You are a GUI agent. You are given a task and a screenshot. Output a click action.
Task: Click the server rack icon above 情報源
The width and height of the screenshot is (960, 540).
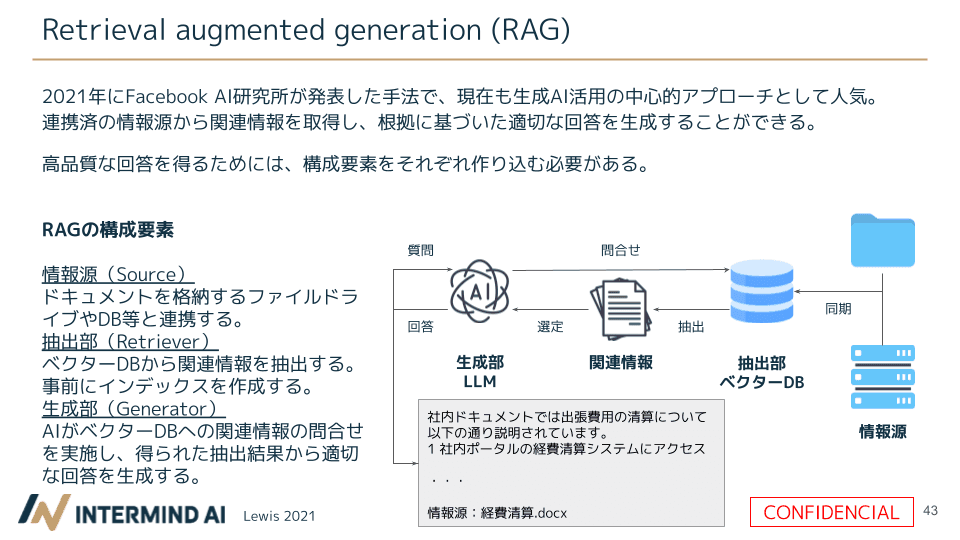[x=882, y=378]
